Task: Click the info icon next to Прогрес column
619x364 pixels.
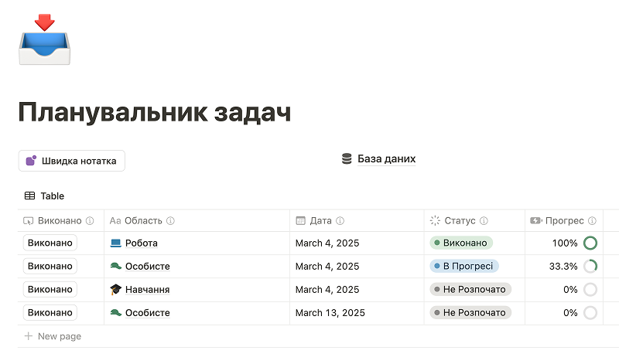Action: pyautogui.click(x=592, y=220)
